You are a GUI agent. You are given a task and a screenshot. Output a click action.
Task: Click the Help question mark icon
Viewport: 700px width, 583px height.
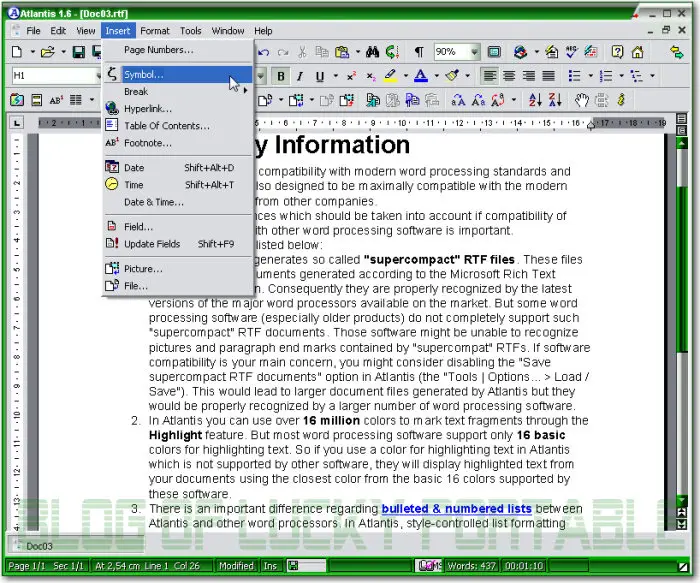617,52
